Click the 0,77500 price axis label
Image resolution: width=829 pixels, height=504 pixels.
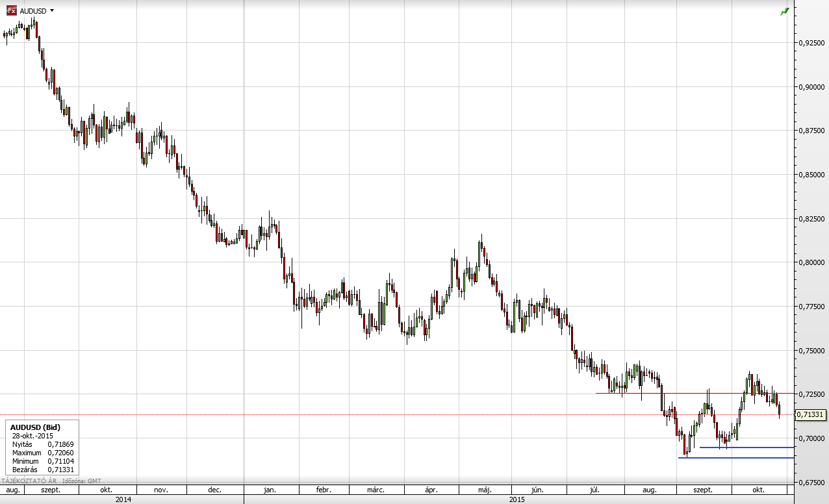pos(812,306)
